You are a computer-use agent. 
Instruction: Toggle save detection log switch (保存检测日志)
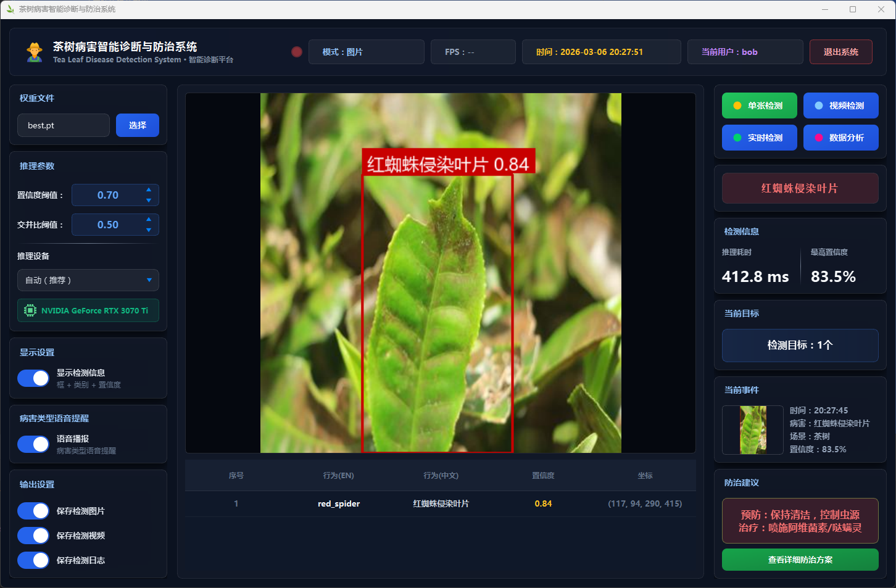click(33, 560)
